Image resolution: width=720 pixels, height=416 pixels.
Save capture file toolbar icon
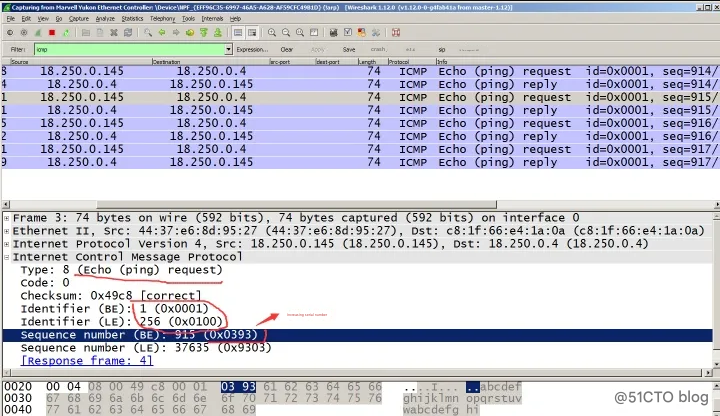coord(100,33)
